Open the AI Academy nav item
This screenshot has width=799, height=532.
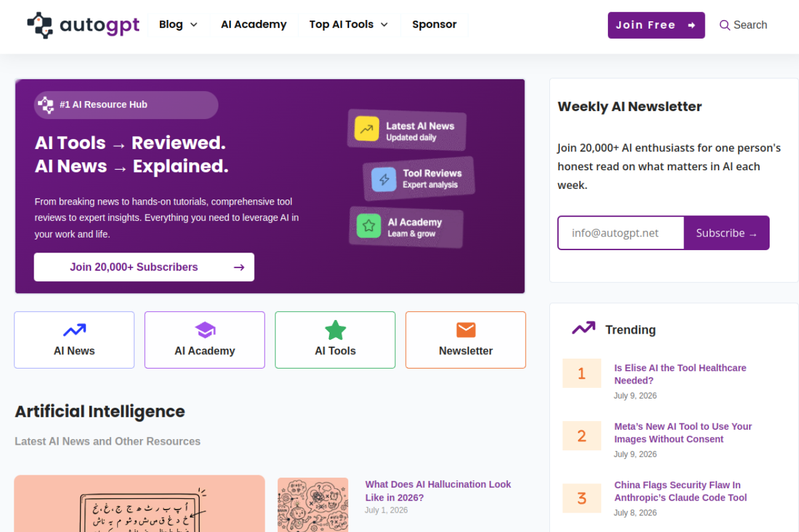click(x=253, y=24)
